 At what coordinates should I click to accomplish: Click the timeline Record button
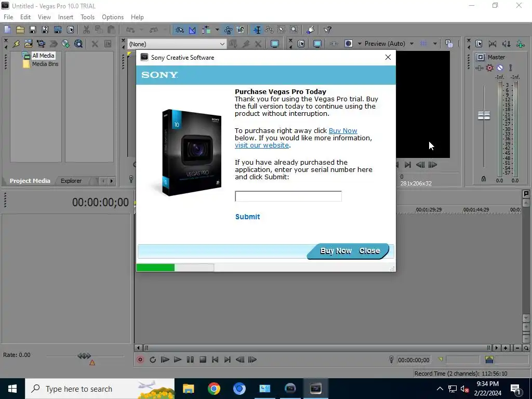coord(140,360)
